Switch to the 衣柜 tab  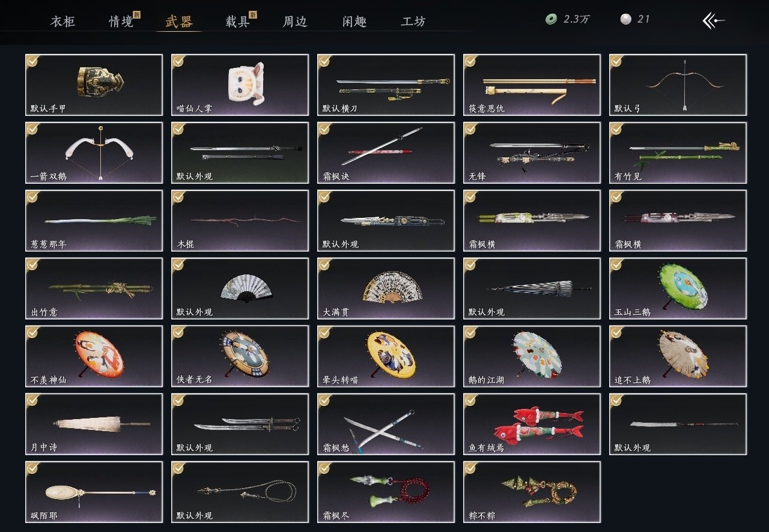(x=63, y=22)
